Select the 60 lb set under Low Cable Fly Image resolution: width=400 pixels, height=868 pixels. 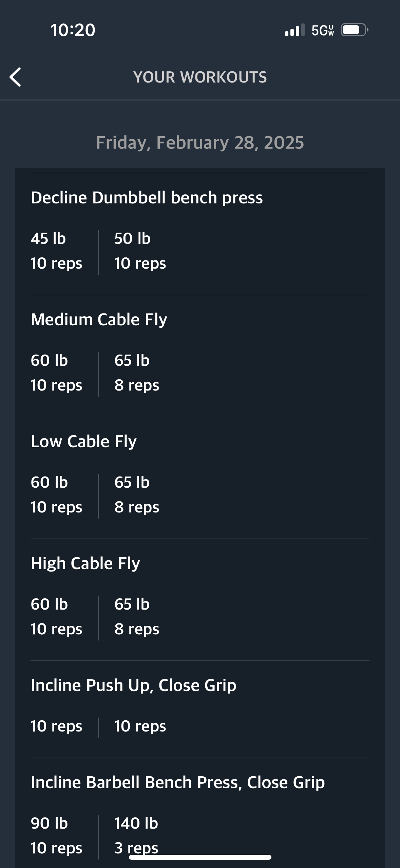click(57, 494)
